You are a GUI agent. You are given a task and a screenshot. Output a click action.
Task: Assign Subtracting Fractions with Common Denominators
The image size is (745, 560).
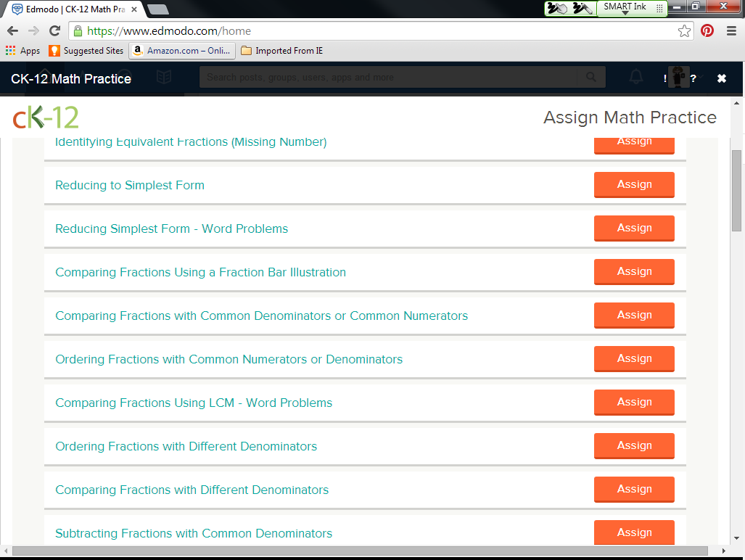634,532
